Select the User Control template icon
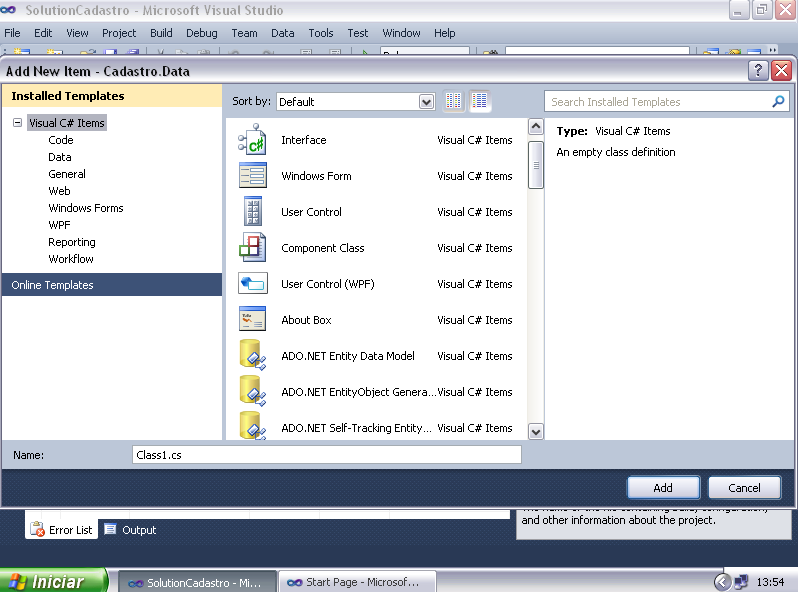Image resolution: width=798 pixels, height=592 pixels. pos(252,211)
